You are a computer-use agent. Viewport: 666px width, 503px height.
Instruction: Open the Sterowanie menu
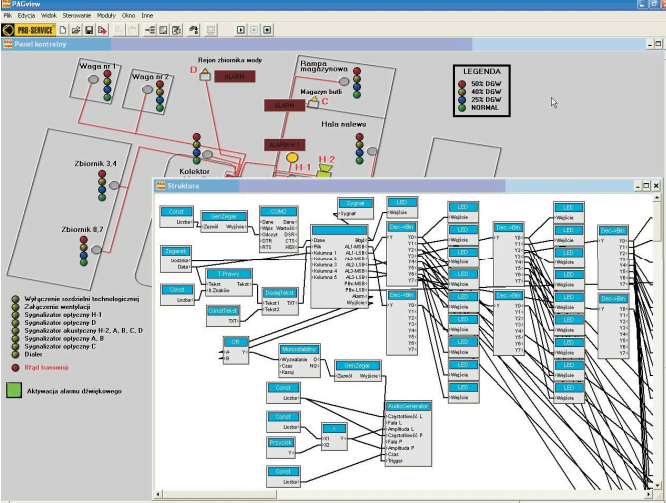(77, 15)
